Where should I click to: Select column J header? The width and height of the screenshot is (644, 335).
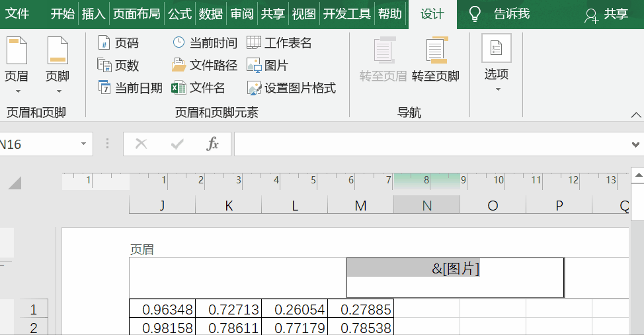162,205
